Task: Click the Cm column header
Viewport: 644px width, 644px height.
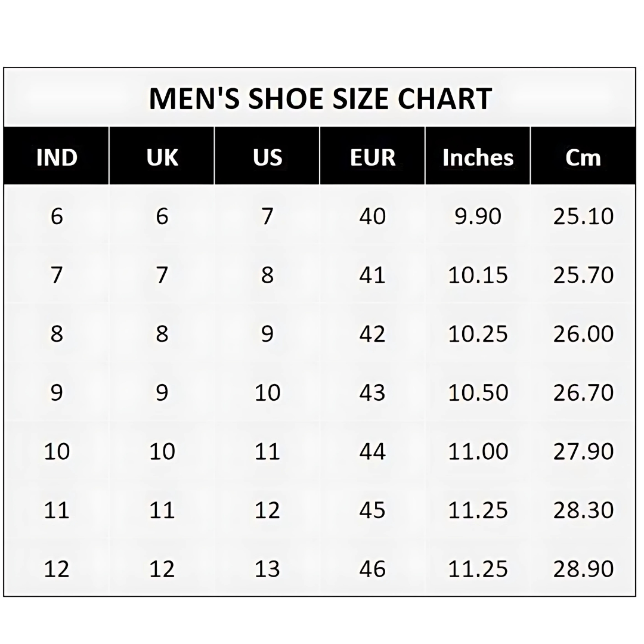Action: click(583, 157)
